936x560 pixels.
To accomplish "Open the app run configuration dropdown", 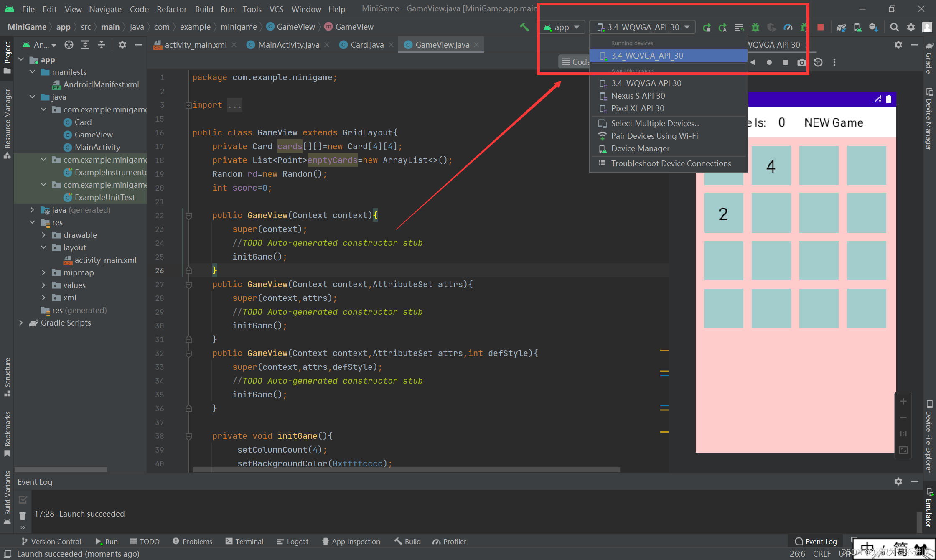I will coord(562,27).
